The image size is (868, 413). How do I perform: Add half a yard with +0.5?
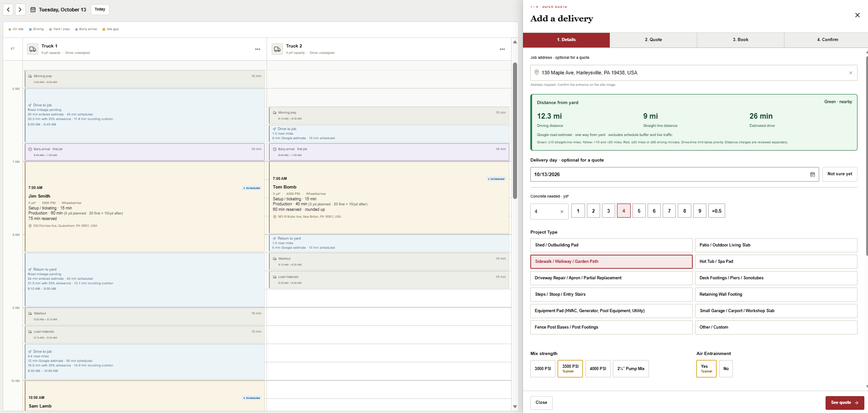point(716,211)
